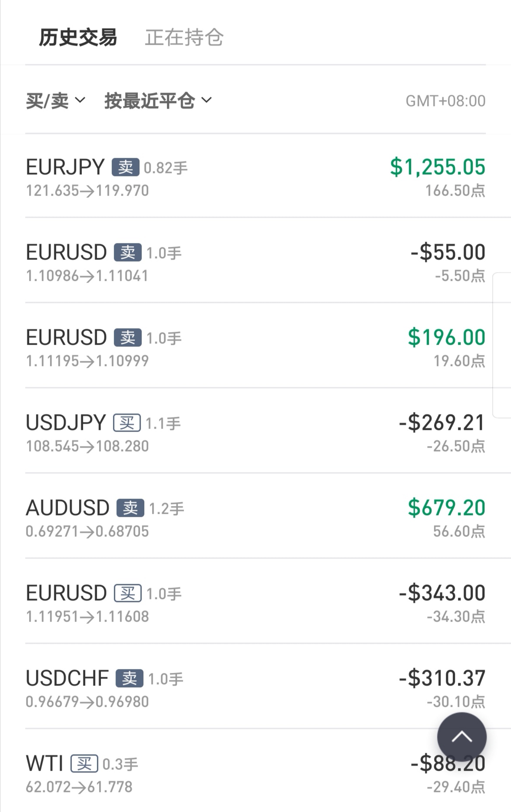Click the buy badge on EURUSD 1.11951 trade
Image resolution: width=511 pixels, height=812 pixels.
(128, 593)
